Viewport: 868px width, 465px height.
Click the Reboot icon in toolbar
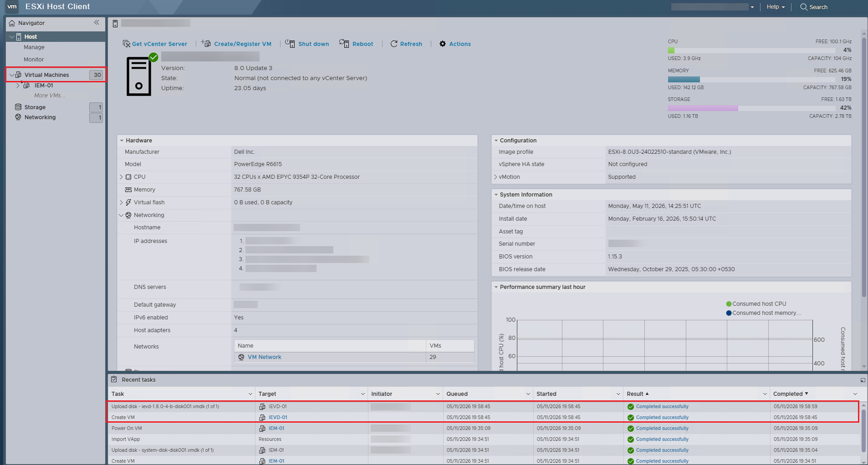(344, 43)
